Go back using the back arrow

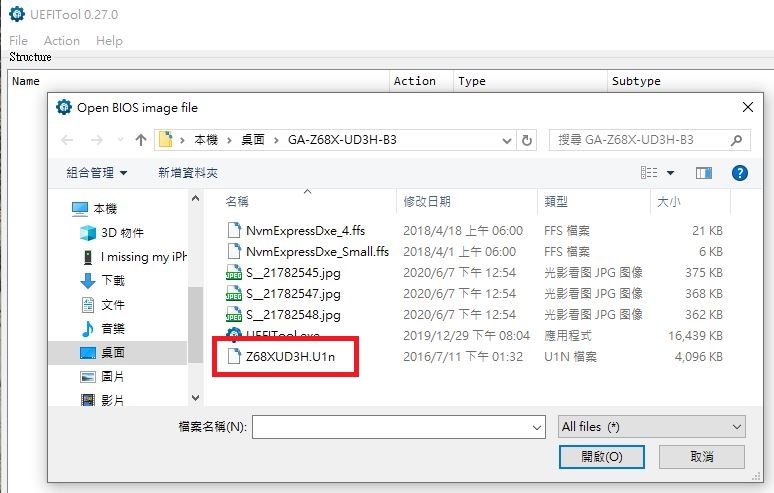pyautogui.click(x=67, y=140)
